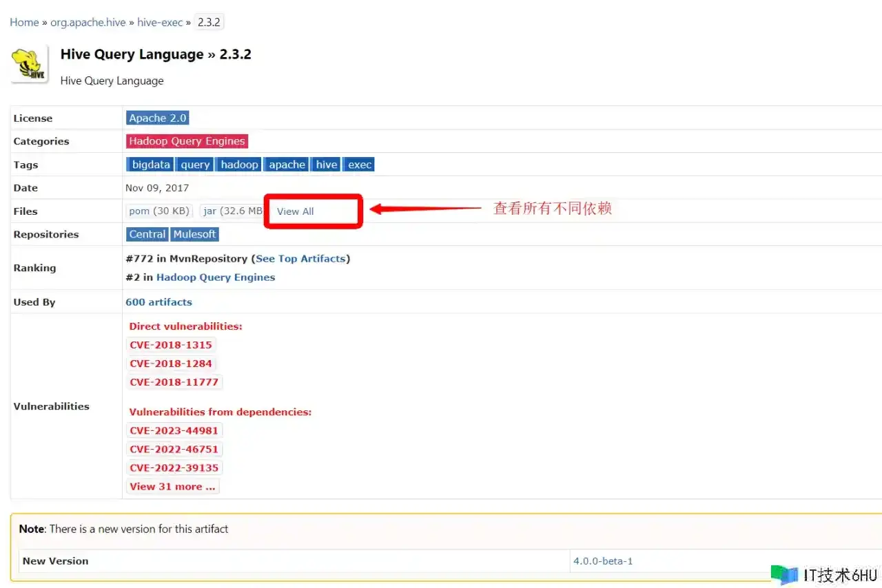Click the Hive Query Language description text
The image size is (882, 588).
pos(112,81)
